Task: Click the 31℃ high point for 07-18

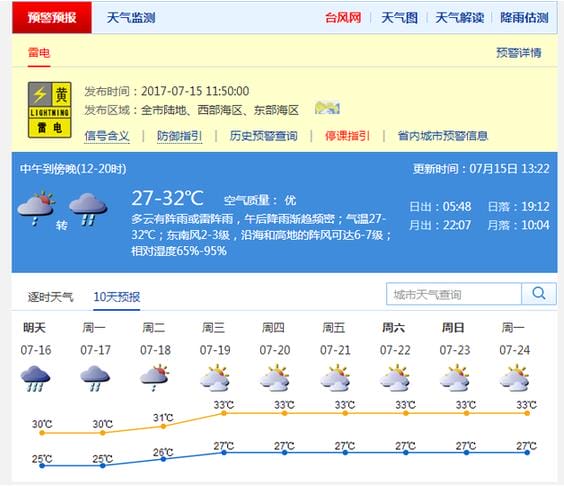Action: [163, 426]
